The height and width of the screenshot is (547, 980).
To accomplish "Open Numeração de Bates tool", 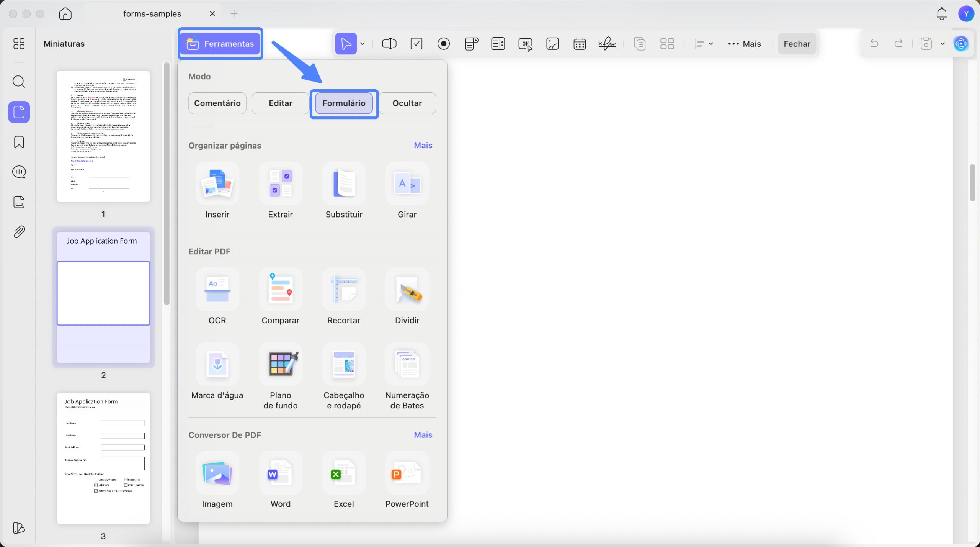I will click(x=407, y=377).
